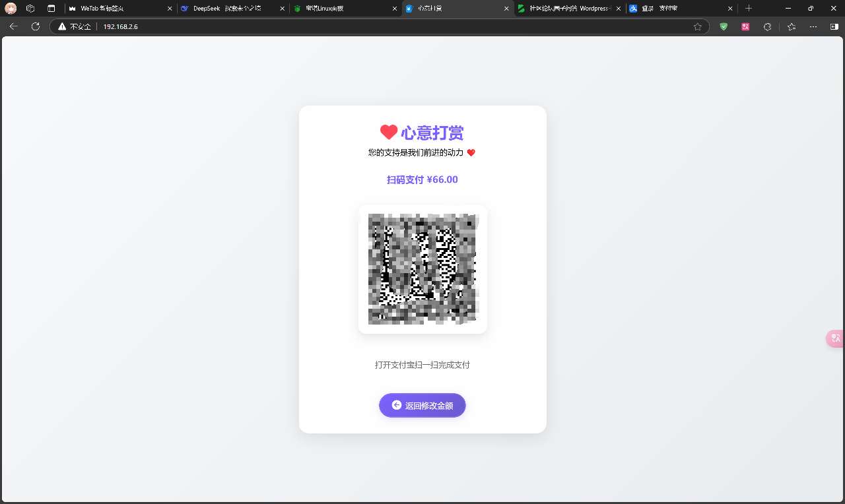Minimize the browser window
Image resolution: width=845 pixels, height=504 pixels.
click(x=789, y=9)
